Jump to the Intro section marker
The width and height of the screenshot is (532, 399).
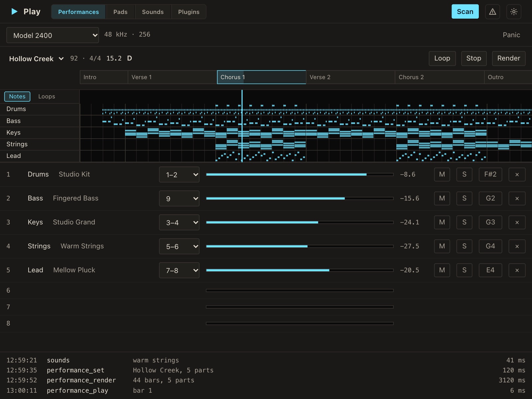(104, 77)
